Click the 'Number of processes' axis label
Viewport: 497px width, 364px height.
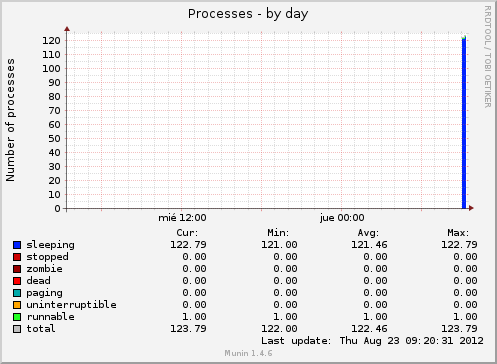click(10, 120)
